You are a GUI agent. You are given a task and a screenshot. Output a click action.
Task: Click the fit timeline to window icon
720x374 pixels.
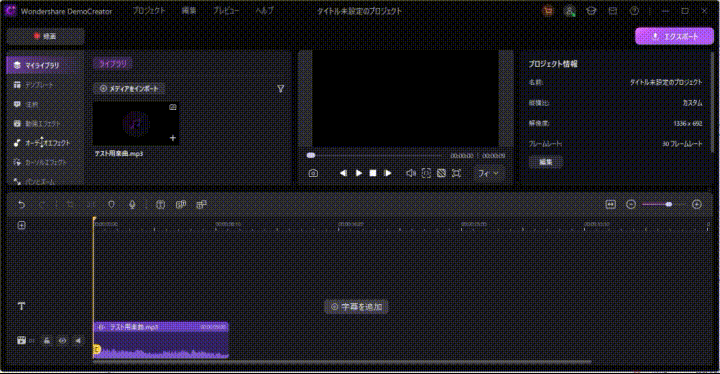click(x=610, y=204)
